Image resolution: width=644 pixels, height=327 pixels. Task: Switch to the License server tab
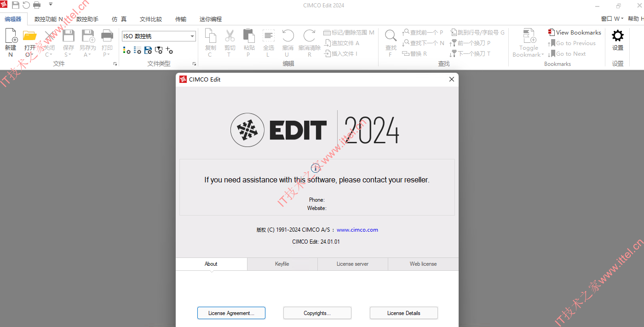tap(353, 264)
